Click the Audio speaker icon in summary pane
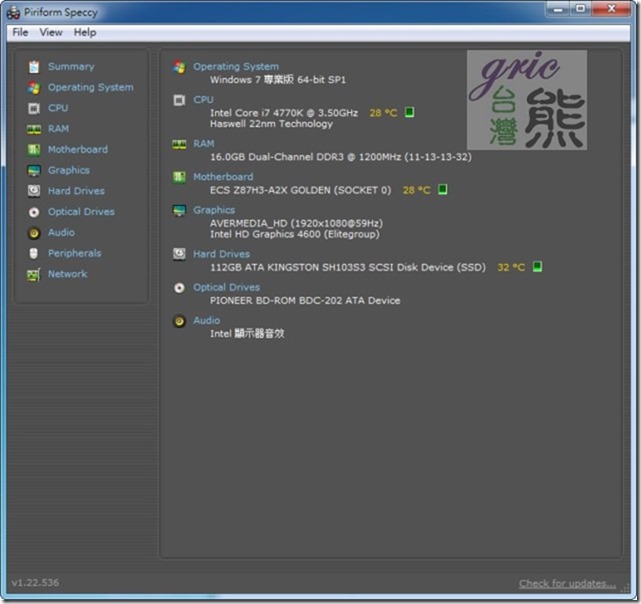This screenshot has height=604, width=641. (179, 321)
